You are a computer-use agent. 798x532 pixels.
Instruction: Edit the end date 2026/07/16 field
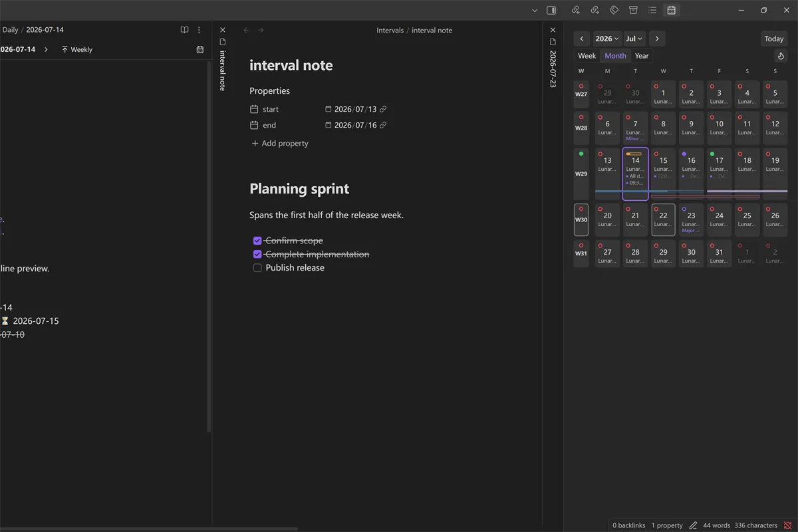pos(355,125)
